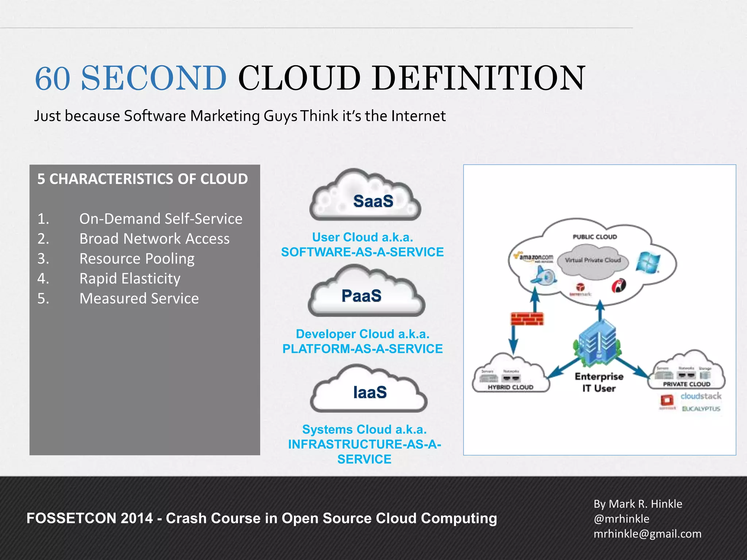Click the Private Cloud icon
Viewport: 747px width, 560px height.
(686, 370)
